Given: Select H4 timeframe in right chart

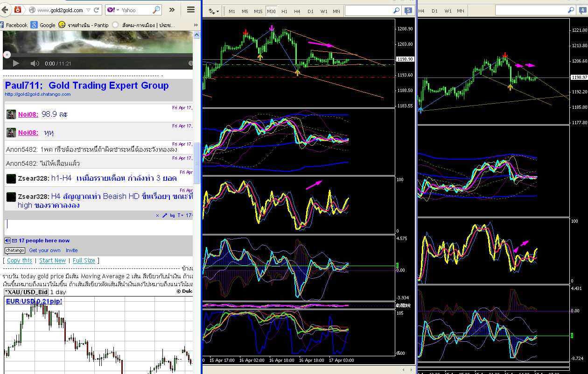Looking at the screenshot, I should pos(421,11).
